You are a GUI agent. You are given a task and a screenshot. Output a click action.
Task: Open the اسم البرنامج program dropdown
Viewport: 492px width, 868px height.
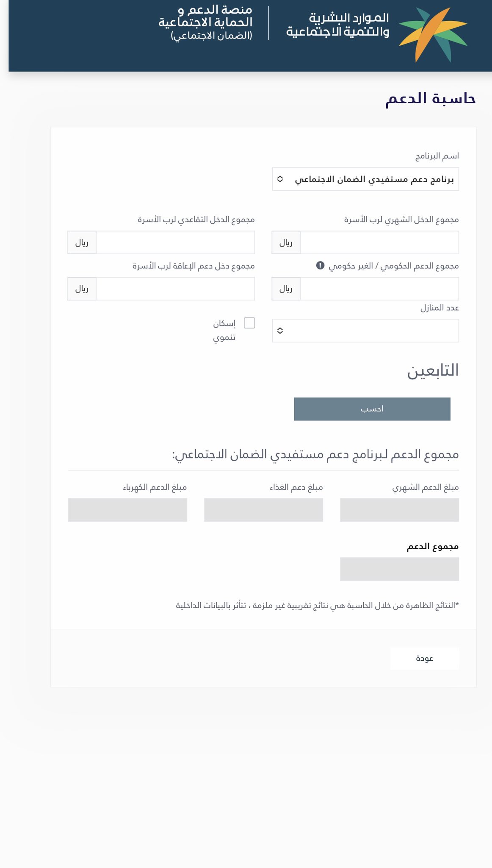tap(365, 179)
